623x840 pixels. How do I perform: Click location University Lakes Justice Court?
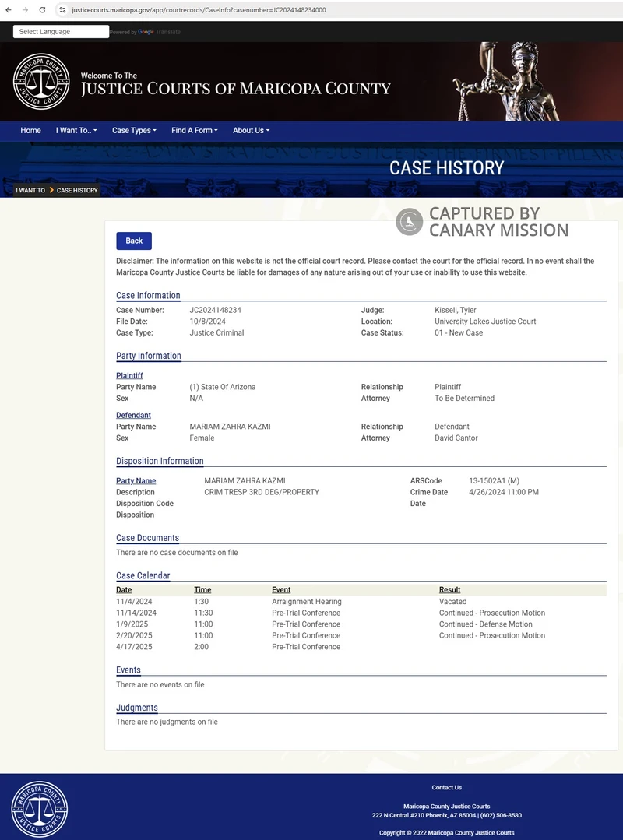pyautogui.click(x=485, y=322)
